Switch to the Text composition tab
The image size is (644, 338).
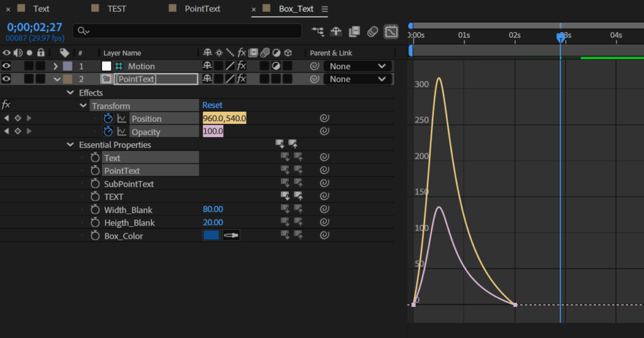(x=41, y=9)
